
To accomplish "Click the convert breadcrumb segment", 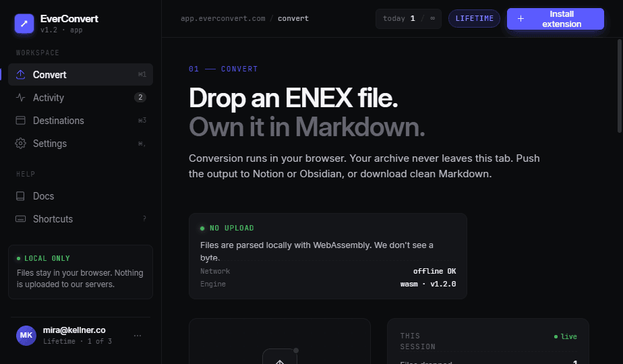I will tap(293, 18).
